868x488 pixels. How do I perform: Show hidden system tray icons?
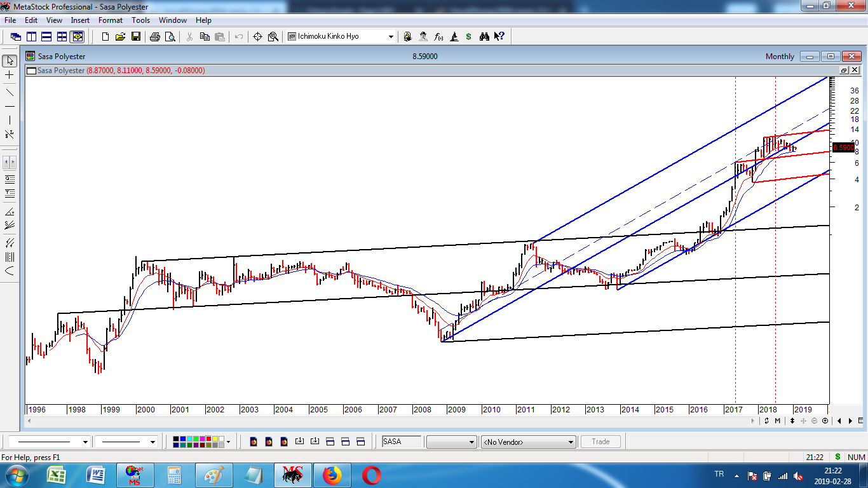737,476
